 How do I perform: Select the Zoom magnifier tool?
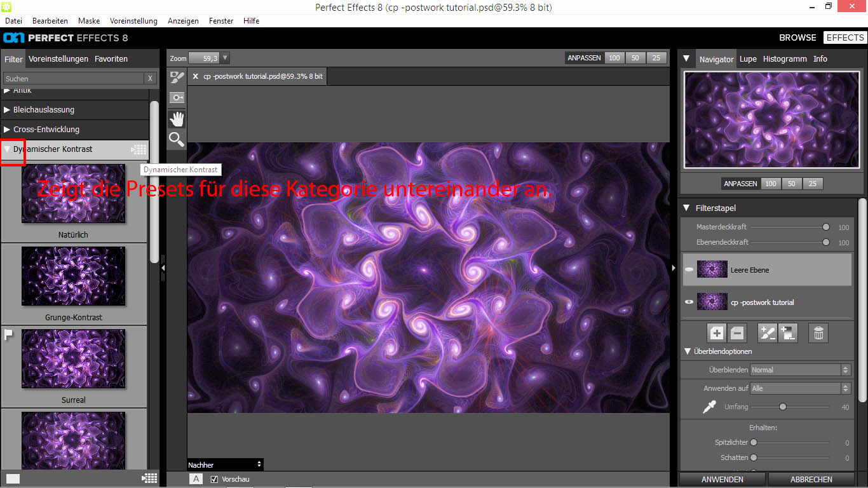pyautogui.click(x=177, y=140)
